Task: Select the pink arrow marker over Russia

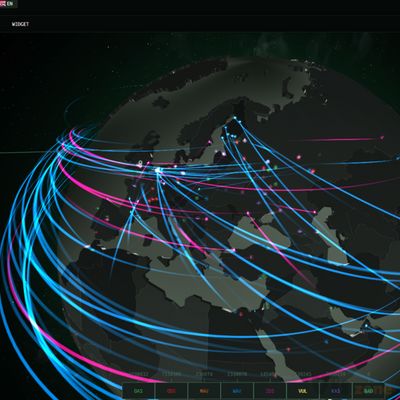Action: tap(382, 137)
